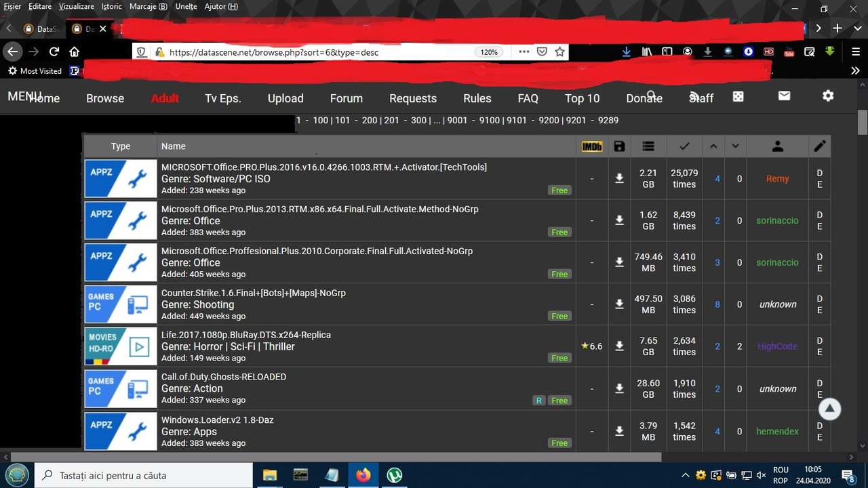Click the Windows taskbar search box
The height and width of the screenshot is (488, 868).
pos(144,475)
